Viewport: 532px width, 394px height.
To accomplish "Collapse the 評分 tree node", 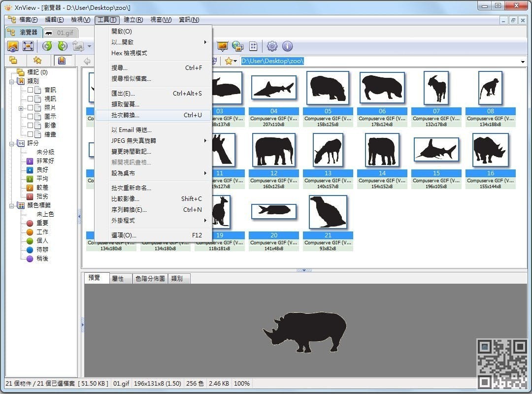I will [12, 143].
